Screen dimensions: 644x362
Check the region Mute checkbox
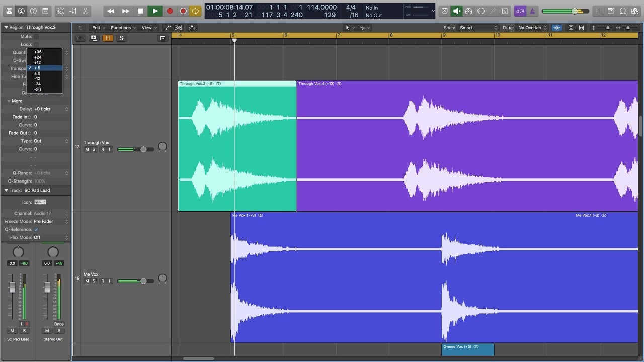[x=36, y=36]
